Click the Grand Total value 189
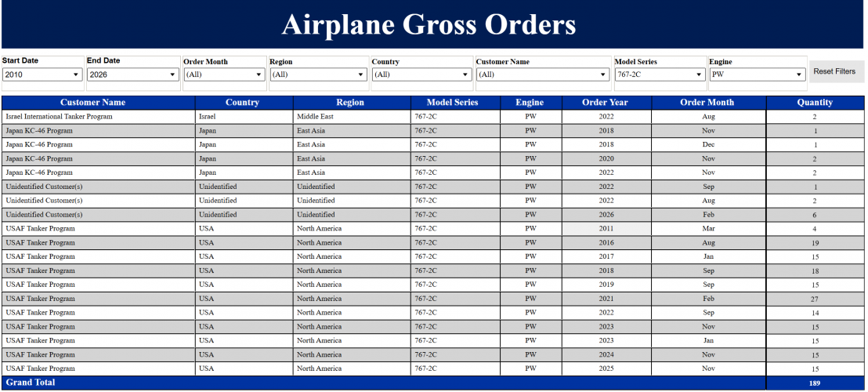The height and width of the screenshot is (392, 868). 815,383
